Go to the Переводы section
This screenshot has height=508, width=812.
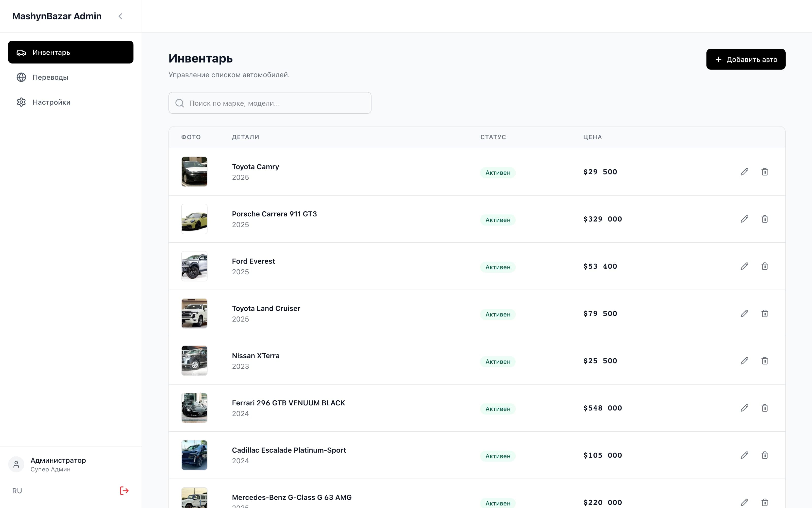tap(71, 77)
